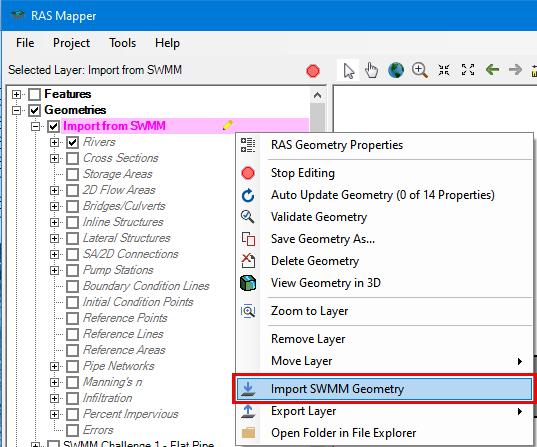
Task: Click the layer tree scrollbar up arrow
Action: pyautogui.click(x=317, y=95)
